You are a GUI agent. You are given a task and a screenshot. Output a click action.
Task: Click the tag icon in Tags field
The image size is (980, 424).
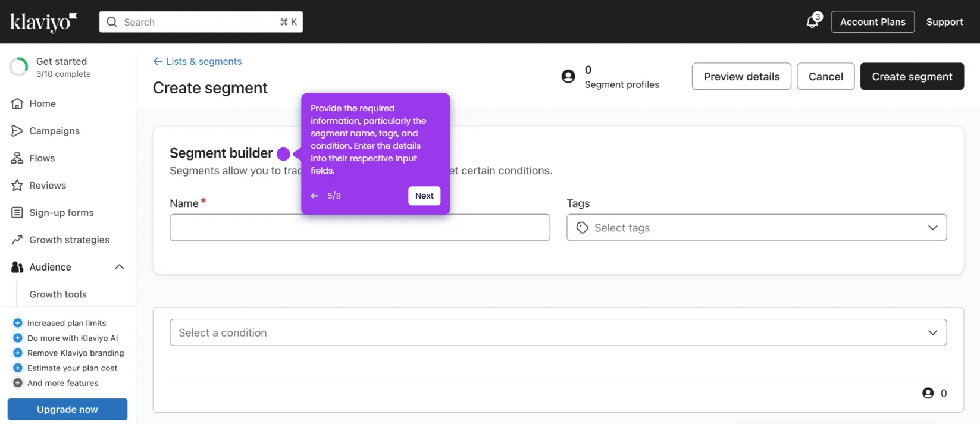click(x=583, y=228)
